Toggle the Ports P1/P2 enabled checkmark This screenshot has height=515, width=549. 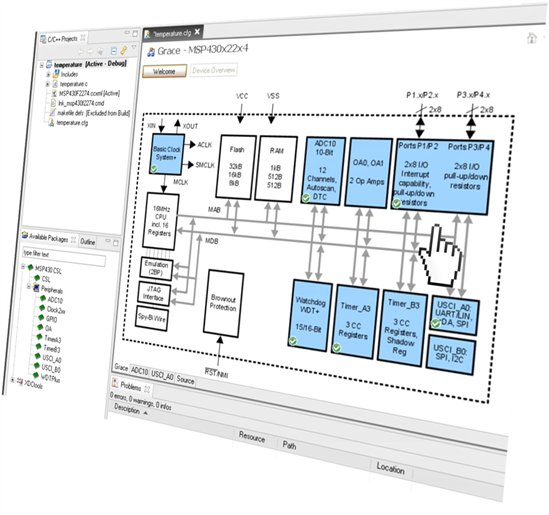pyautogui.click(x=396, y=203)
